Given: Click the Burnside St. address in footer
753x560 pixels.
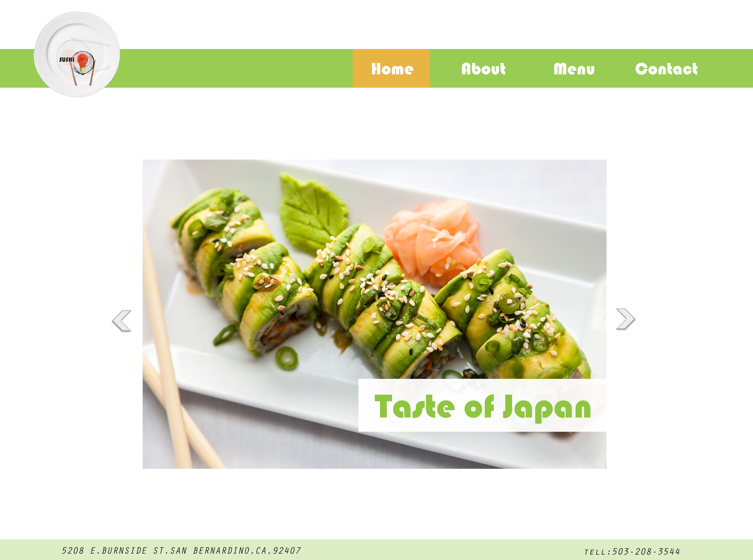Looking at the screenshot, I should (x=181, y=551).
